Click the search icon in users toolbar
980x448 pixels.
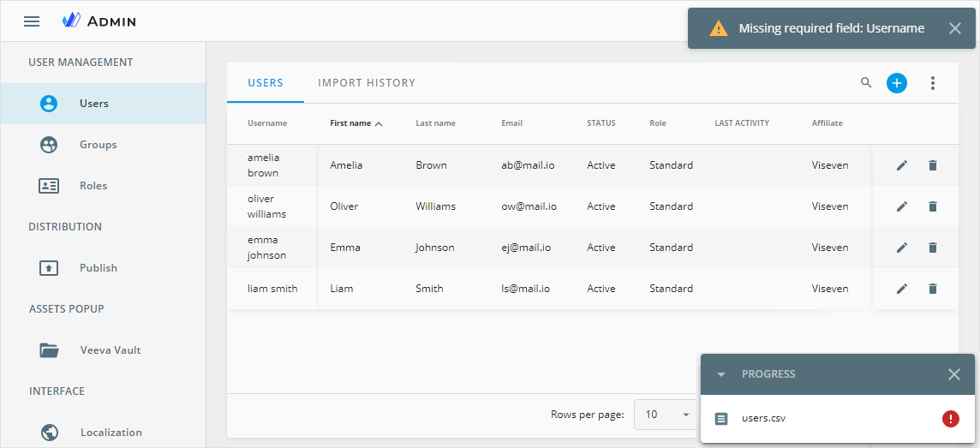[x=866, y=83]
